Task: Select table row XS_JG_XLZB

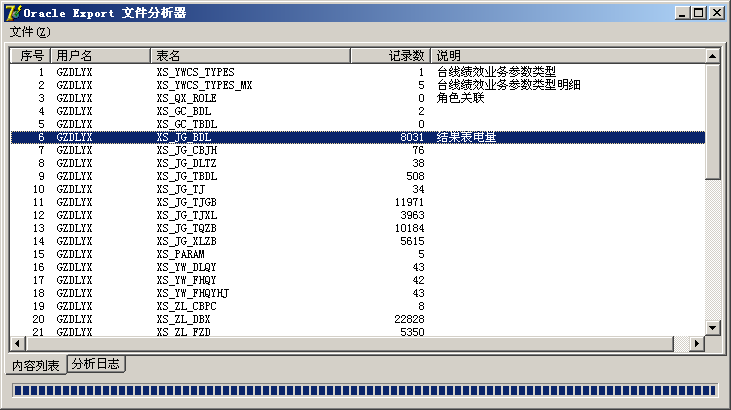Action: (358, 242)
